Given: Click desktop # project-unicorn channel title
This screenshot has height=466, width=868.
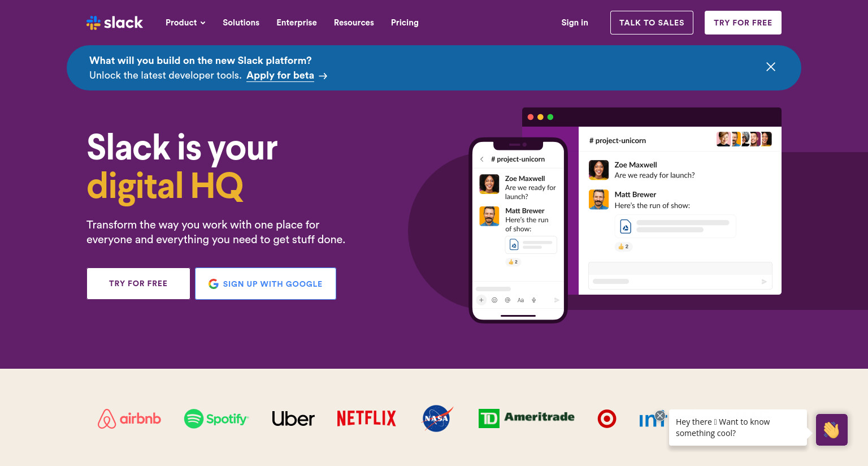Looking at the screenshot, I should (x=618, y=141).
